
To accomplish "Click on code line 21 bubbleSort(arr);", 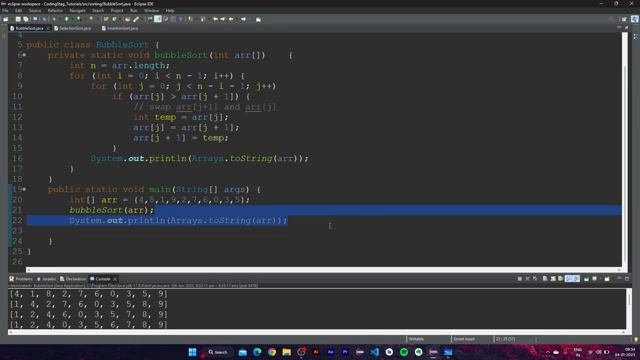I will [x=111, y=210].
